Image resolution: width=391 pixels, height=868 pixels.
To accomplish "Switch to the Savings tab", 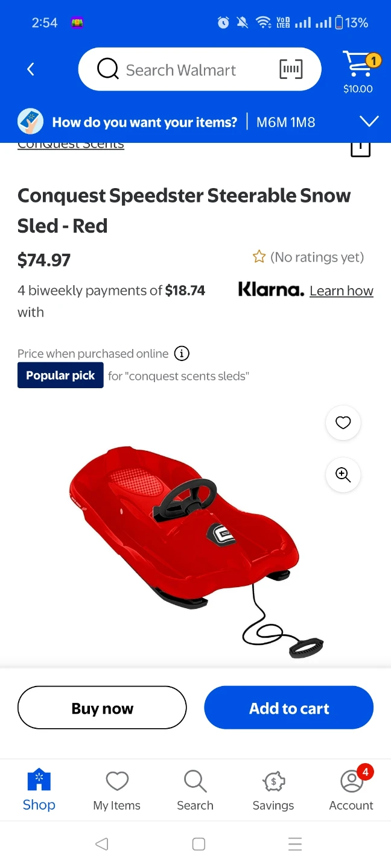I will pyautogui.click(x=273, y=790).
